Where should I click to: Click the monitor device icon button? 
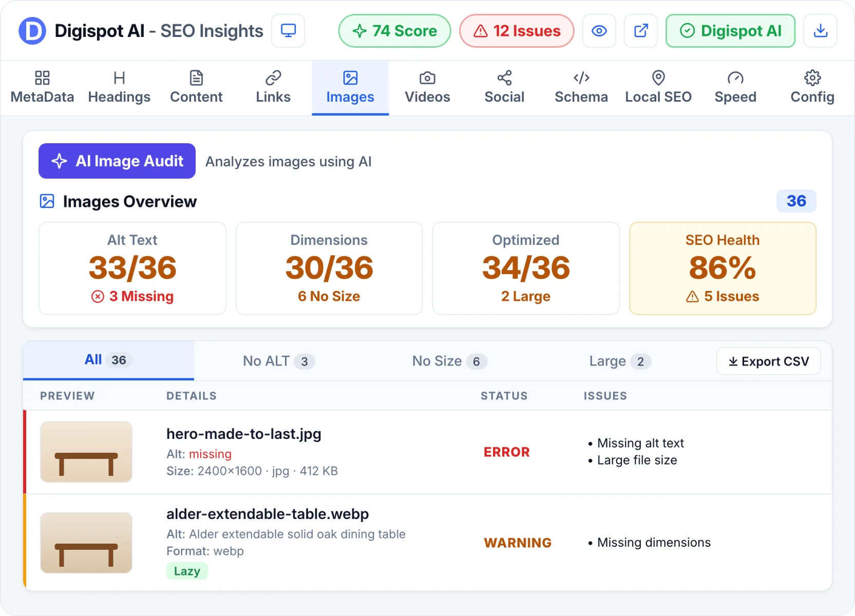(x=288, y=31)
